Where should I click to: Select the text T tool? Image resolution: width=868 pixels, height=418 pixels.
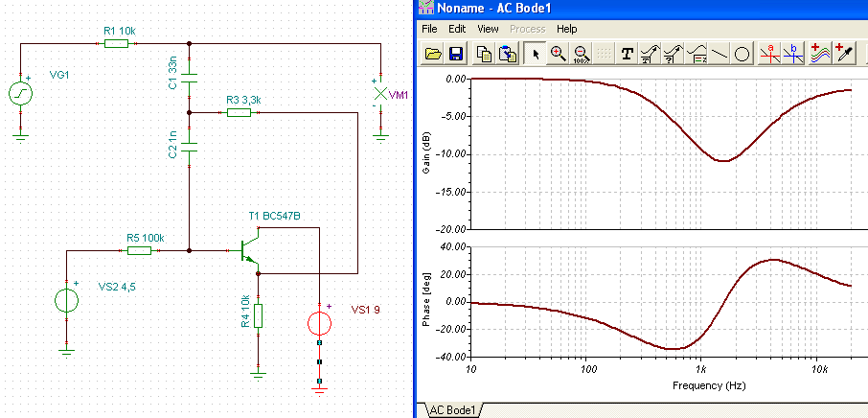(x=627, y=53)
